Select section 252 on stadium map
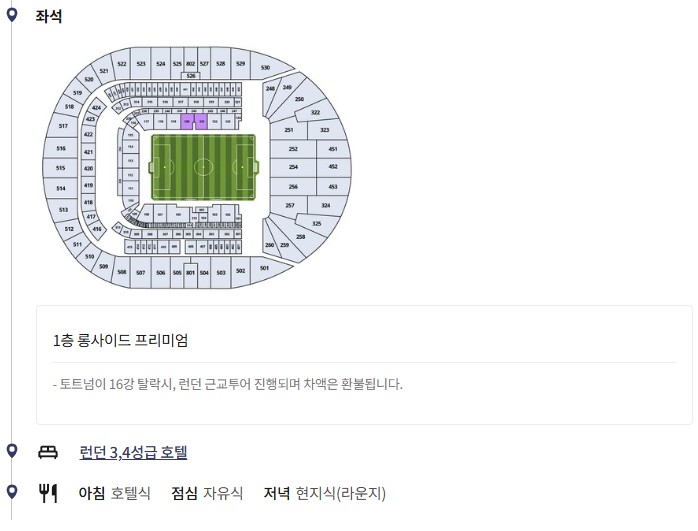This screenshot has height=531, width=698. coord(293,149)
